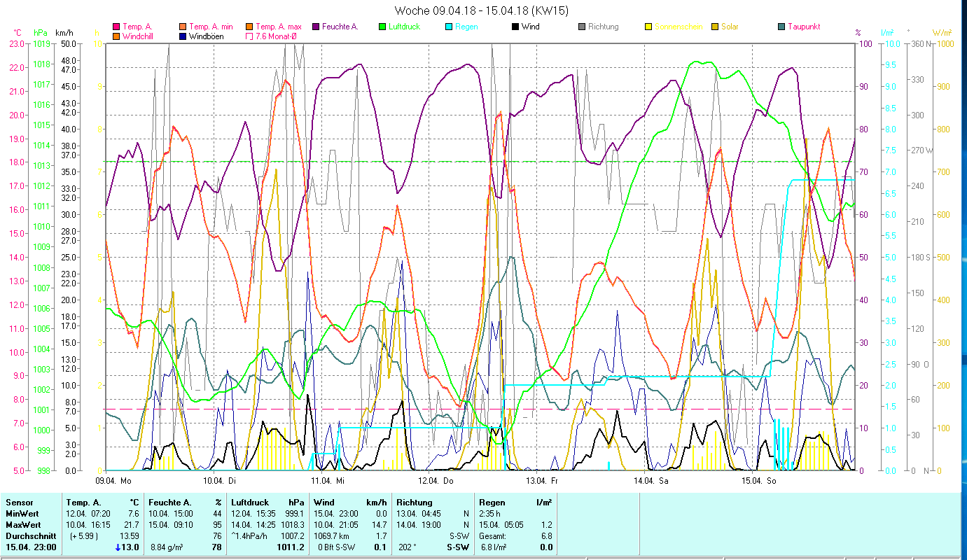Click the absolute humidity value '8.84 g/m³'
The height and width of the screenshot is (560, 967).
click(167, 547)
